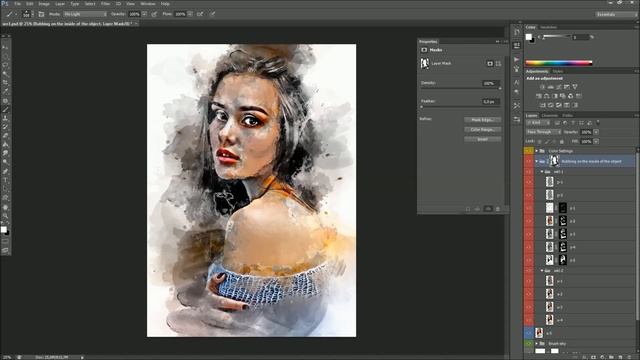Open the File menu
The image size is (640, 360).
(x=18, y=4)
